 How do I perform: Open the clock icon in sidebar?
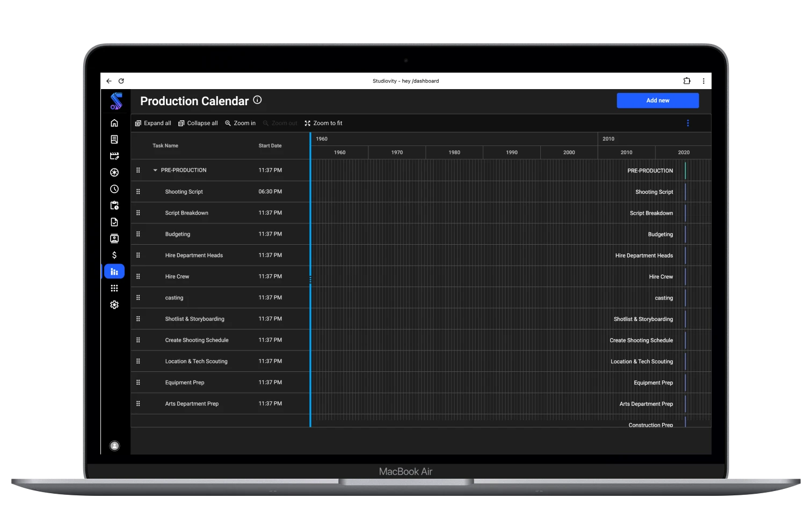click(x=114, y=189)
